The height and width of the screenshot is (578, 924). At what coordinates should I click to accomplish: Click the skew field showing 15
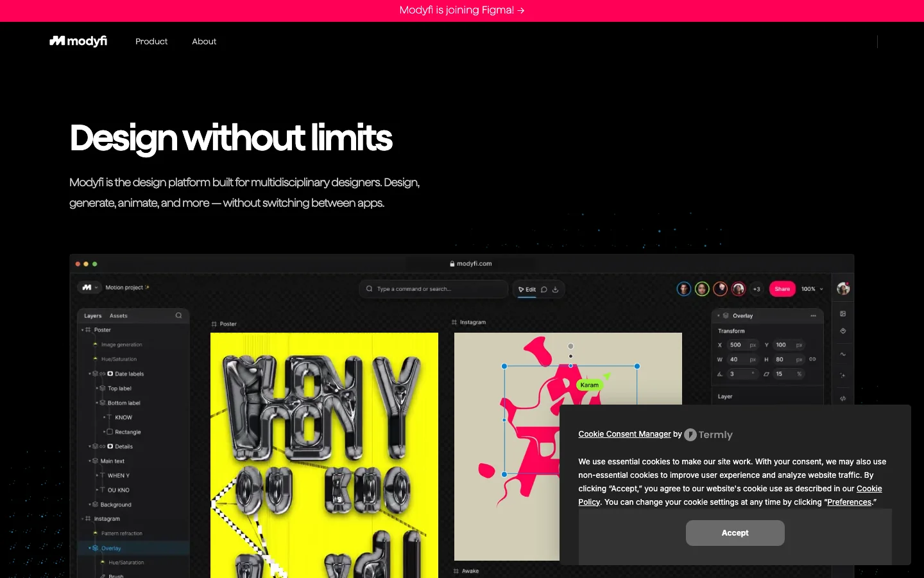coord(789,374)
